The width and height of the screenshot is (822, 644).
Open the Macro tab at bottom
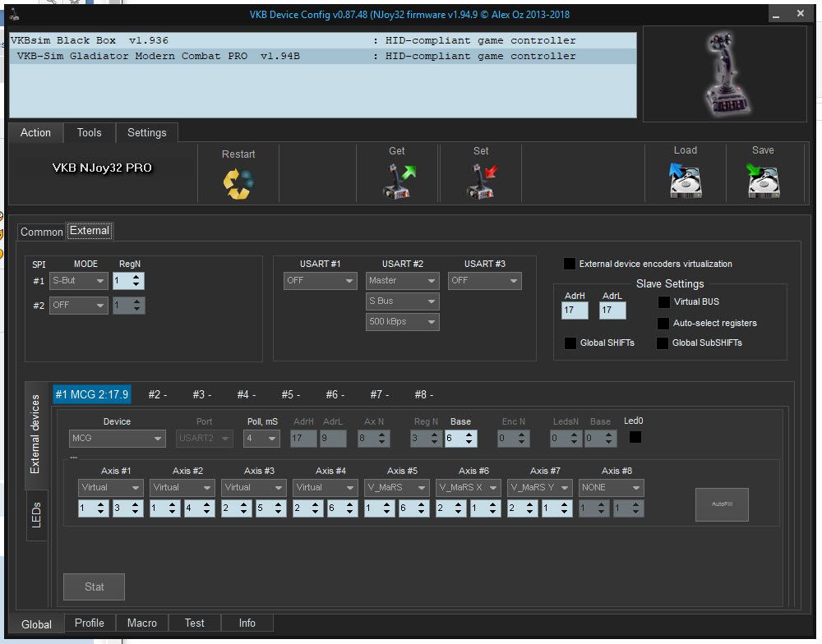click(142, 623)
